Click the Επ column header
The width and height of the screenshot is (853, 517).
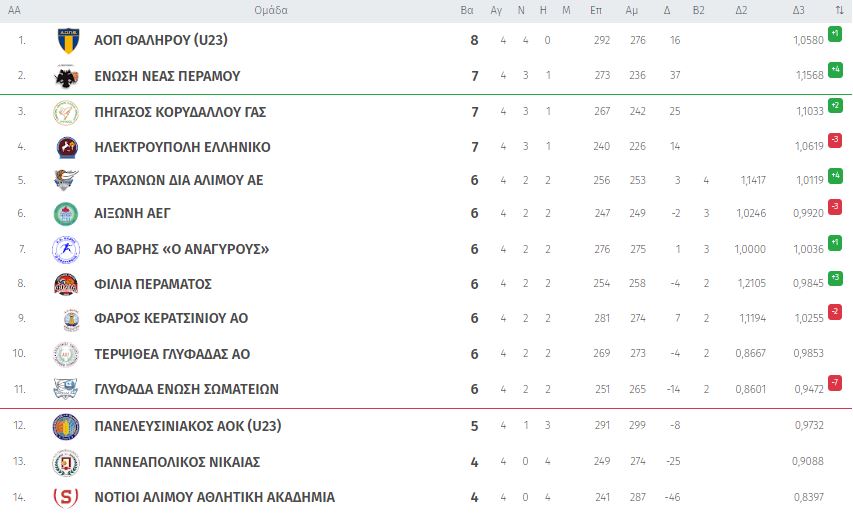[x=596, y=10]
